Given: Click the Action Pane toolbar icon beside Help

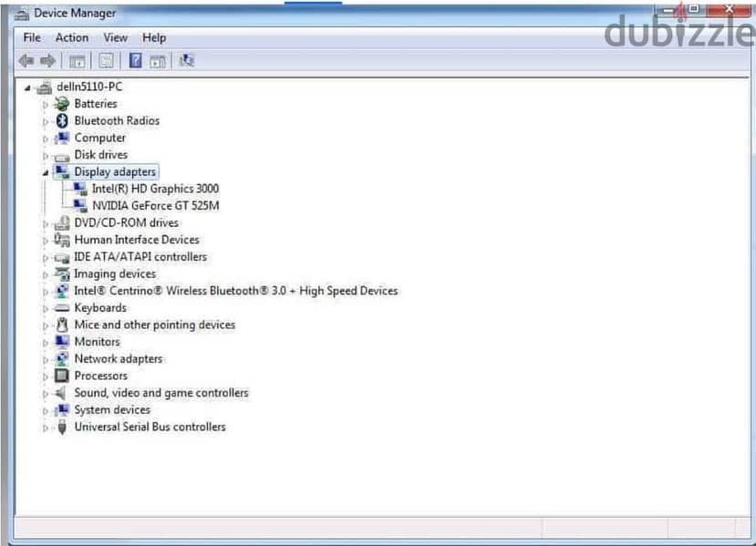Looking at the screenshot, I should [x=158, y=61].
